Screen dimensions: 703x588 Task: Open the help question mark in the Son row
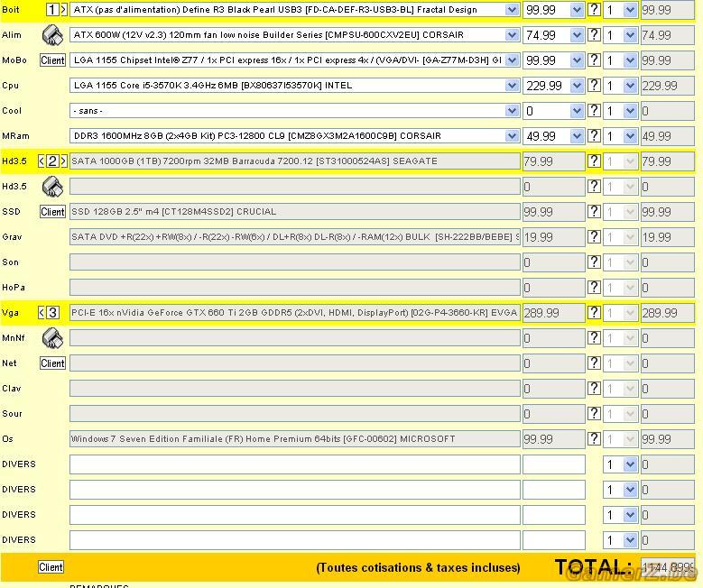[594, 262]
